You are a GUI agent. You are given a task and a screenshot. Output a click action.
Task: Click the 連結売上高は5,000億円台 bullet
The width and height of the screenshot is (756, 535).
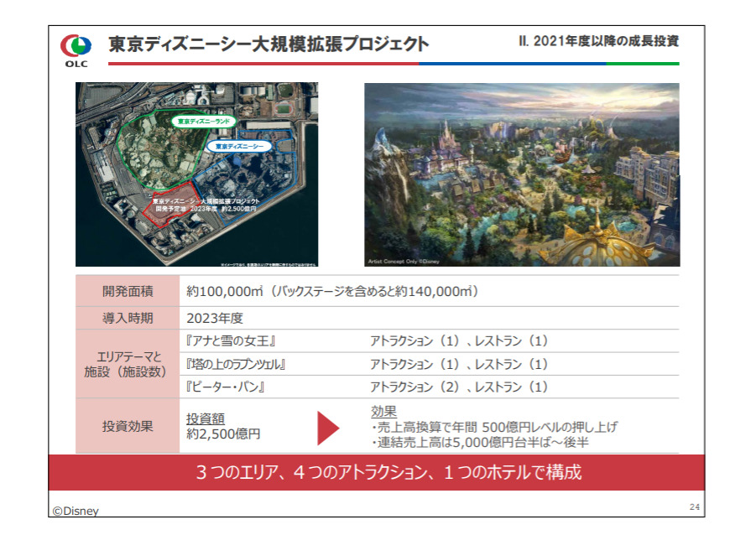(480, 443)
